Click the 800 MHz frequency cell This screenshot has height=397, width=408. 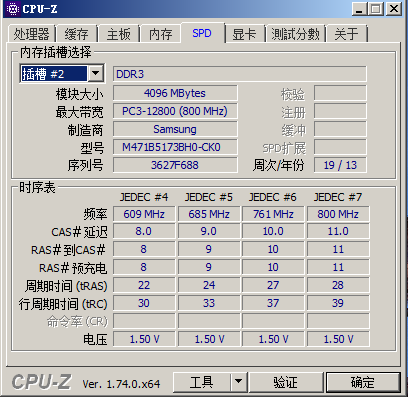click(338, 214)
